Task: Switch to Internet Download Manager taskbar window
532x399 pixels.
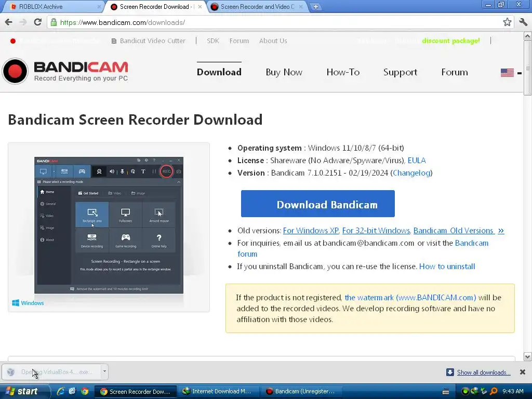Action: point(218,391)
